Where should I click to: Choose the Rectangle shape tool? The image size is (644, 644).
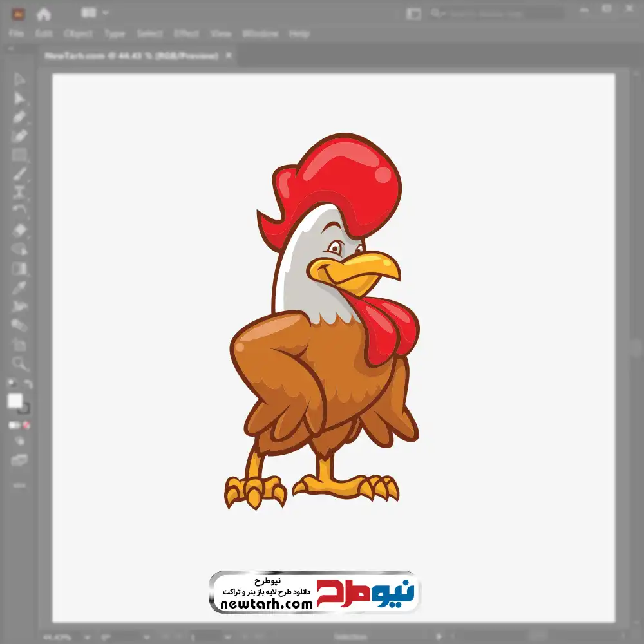pos(19,155)
